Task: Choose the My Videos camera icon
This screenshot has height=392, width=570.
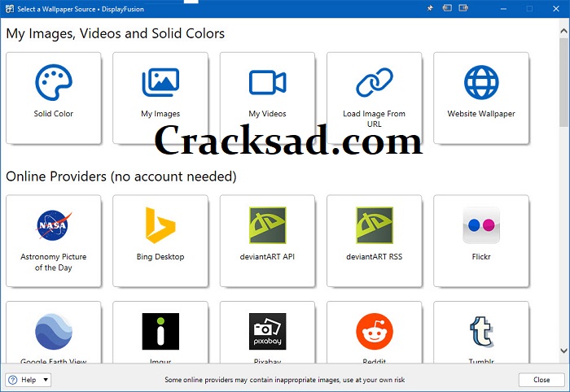Action: pyautogui.click(x=267, y=82)
